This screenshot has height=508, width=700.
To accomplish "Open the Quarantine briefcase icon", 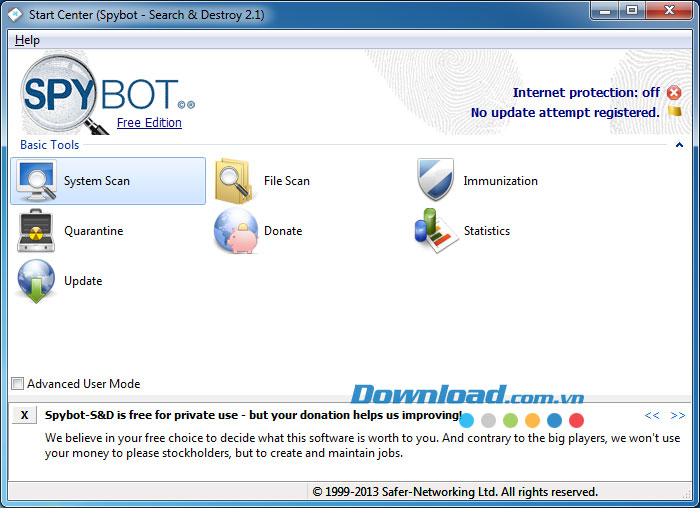I will 37,231.
